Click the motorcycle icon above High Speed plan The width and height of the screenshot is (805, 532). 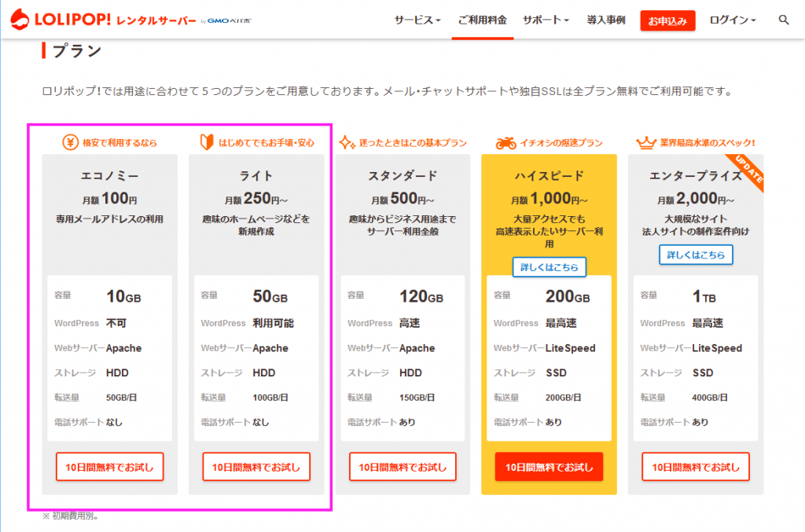click(505, 143)
